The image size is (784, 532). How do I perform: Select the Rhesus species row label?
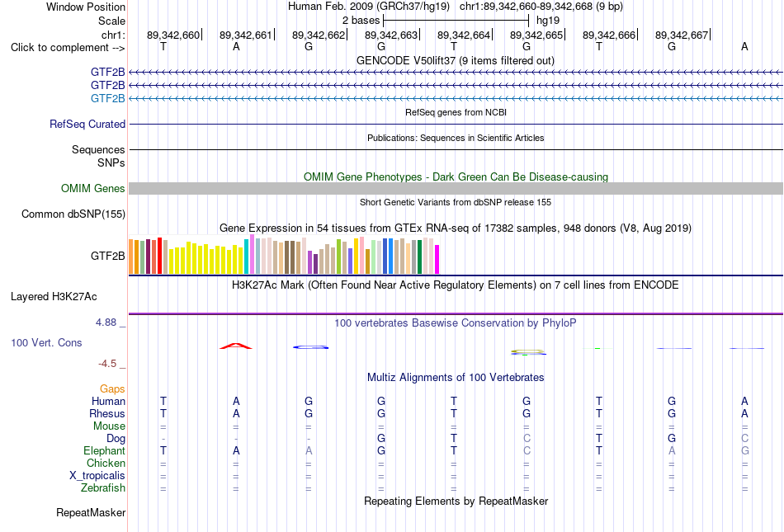[107, 413]
